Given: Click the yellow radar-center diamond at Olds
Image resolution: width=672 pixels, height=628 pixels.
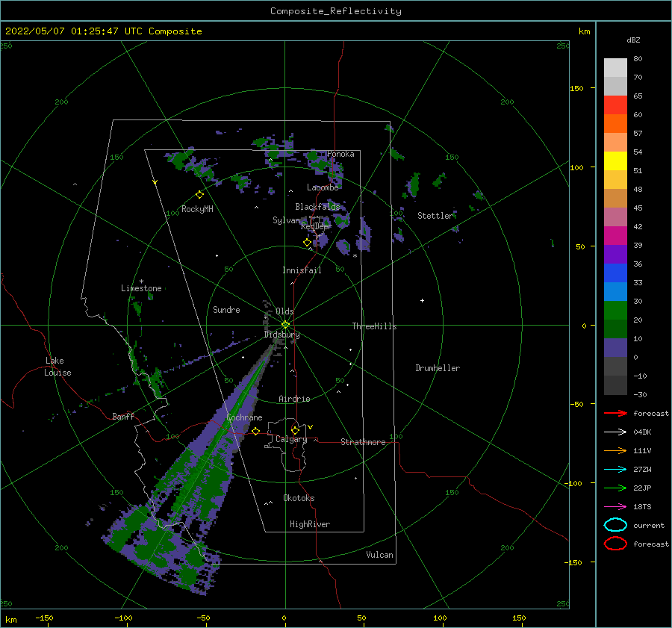Looking at the screenshot, I should [285, 325].
